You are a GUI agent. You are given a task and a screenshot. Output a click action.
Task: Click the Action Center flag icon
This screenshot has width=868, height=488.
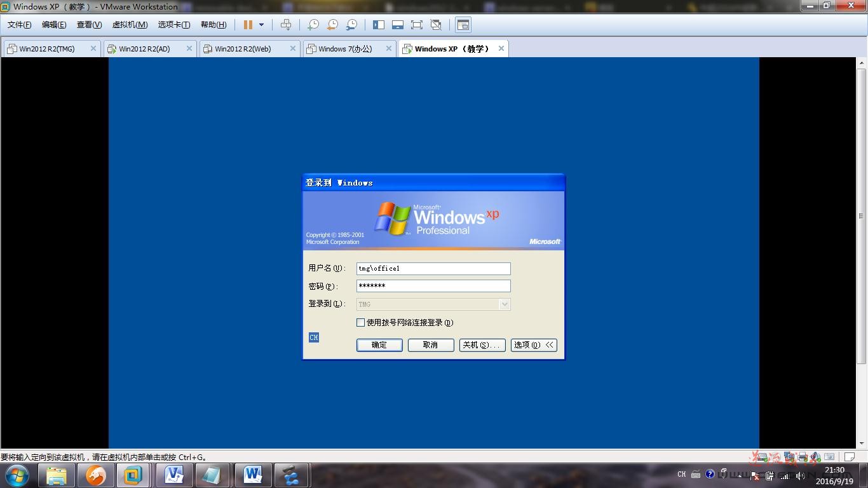coord(754,475)
